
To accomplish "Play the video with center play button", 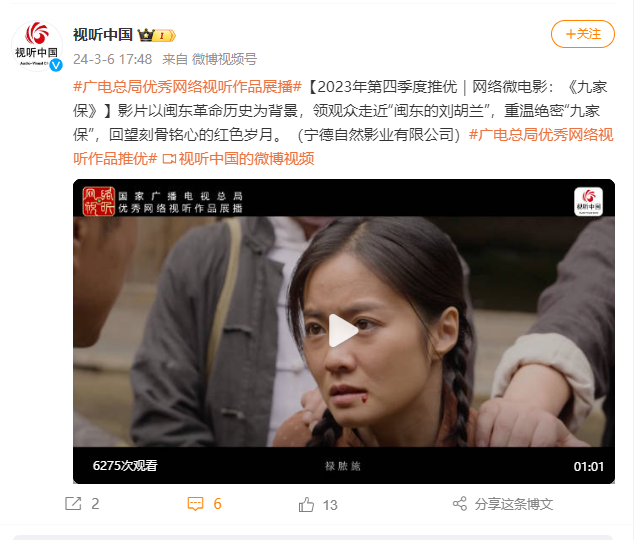I will point(343,331).
